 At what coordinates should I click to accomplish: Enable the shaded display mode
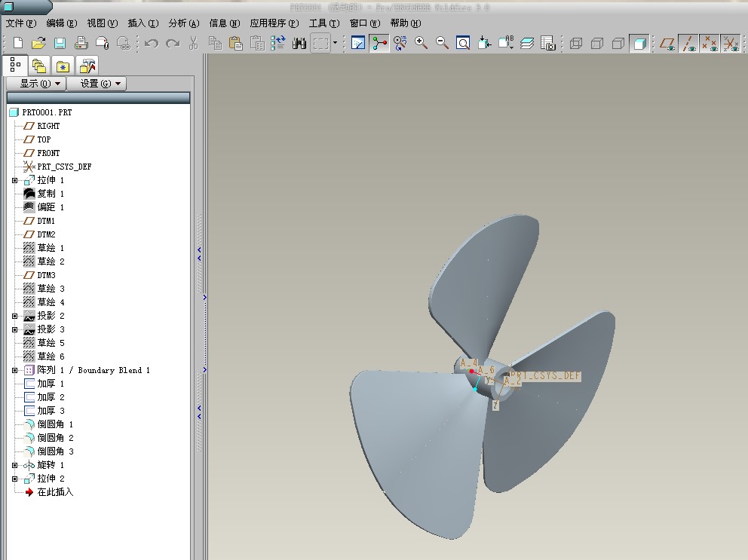tap(639, 44)
